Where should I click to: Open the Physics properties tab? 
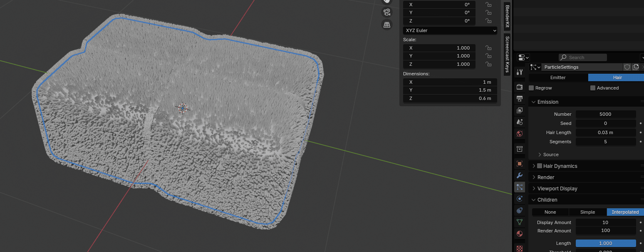[519, 199]
